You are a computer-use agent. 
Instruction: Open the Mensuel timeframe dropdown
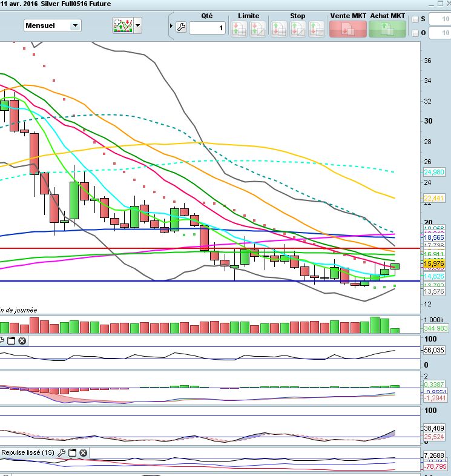[x=53, y=25]
